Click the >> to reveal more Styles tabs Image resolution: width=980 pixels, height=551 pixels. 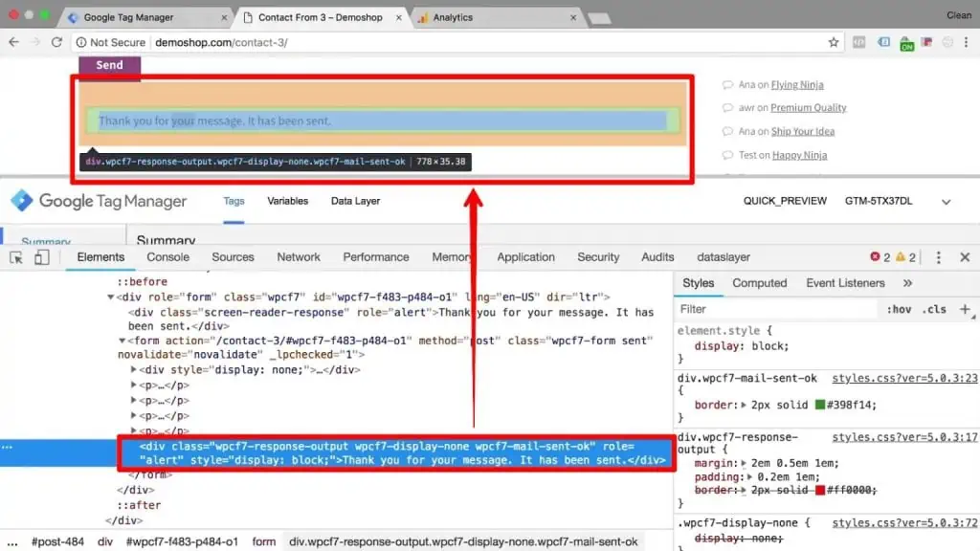(910, 282)
